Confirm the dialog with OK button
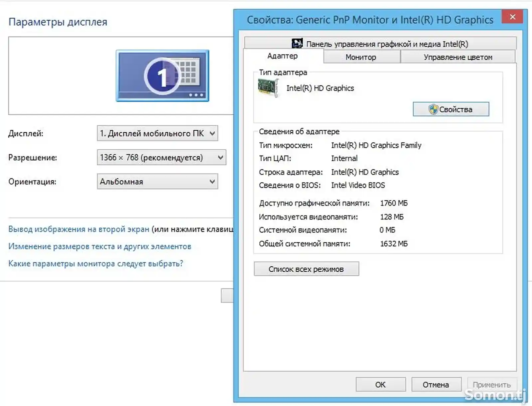The height and width of the screenshot is (406, 532). [x=381, y=384]
